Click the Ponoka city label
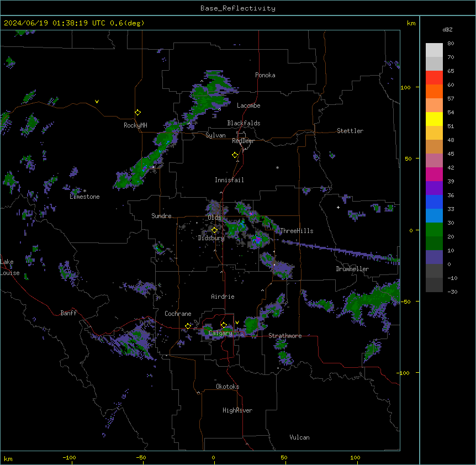 pos(265,75)
